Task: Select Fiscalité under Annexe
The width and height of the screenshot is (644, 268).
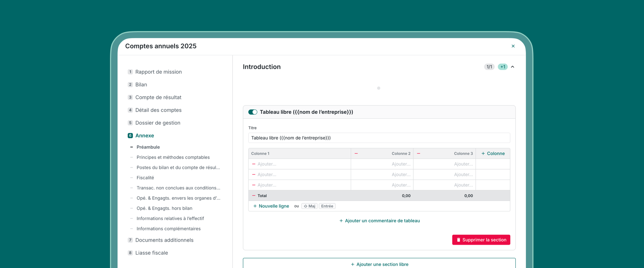Action: (145, 178)
